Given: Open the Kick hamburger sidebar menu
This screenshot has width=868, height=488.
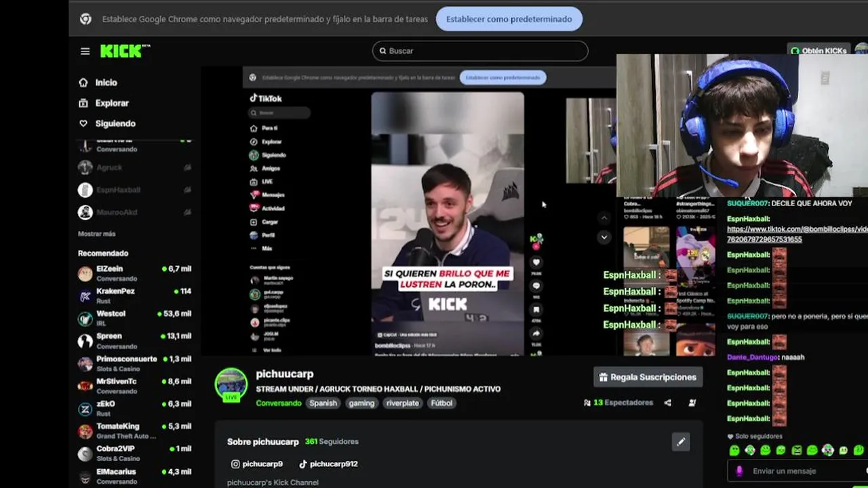Looking at the screenshot, I should tap(85, 51).
